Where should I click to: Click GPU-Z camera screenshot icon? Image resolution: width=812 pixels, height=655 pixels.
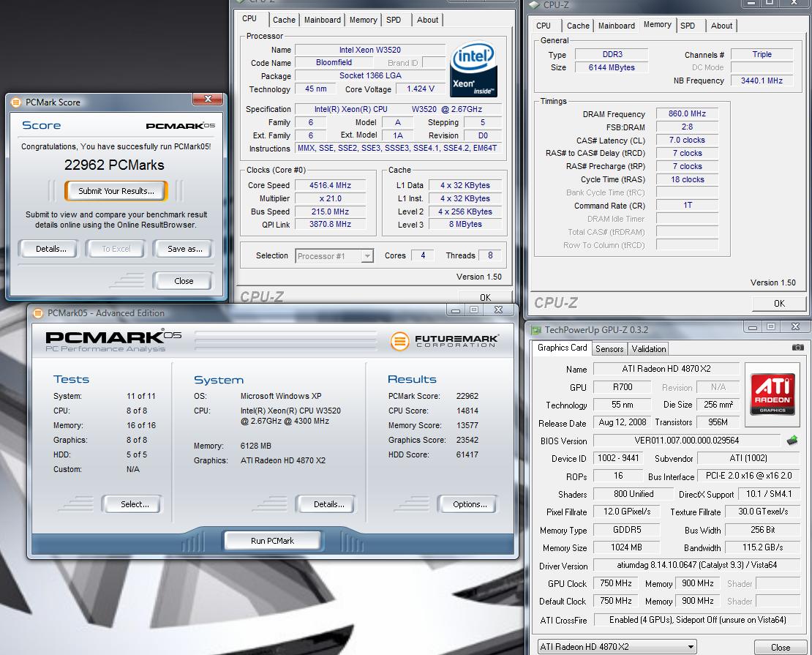798,347
